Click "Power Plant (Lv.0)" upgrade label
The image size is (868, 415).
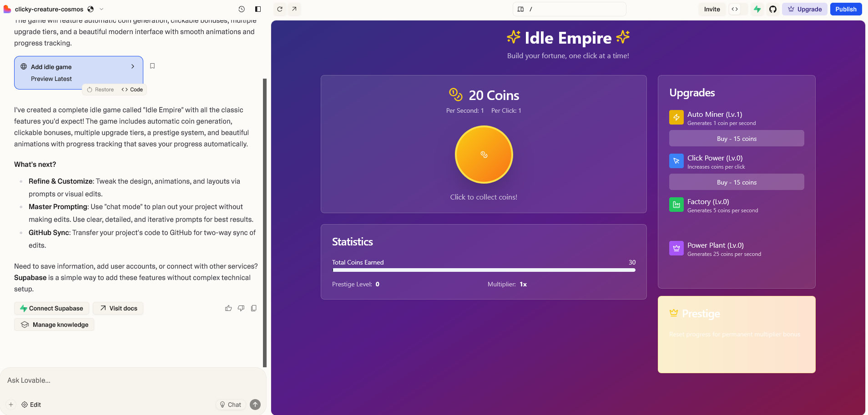coord(716,245)
